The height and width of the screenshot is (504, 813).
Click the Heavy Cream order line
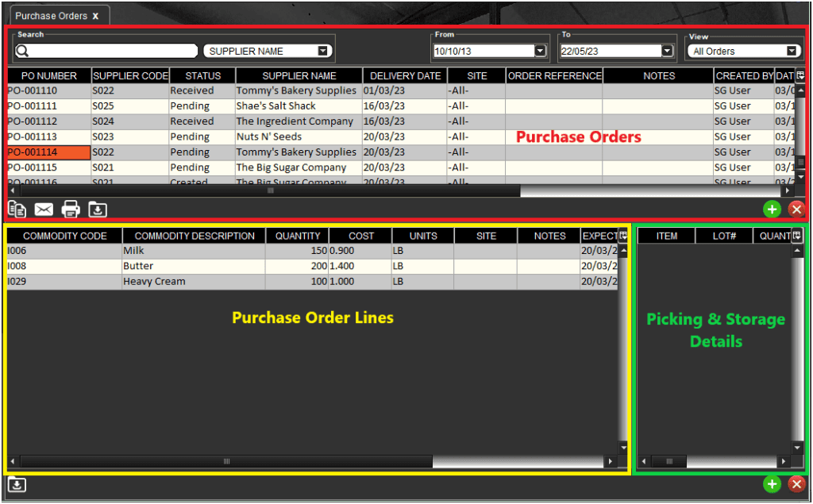(x=312, y=282)
